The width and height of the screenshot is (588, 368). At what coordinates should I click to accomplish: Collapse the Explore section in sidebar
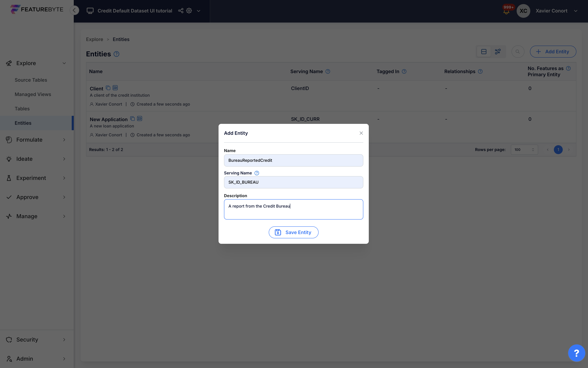coord(64,63)
